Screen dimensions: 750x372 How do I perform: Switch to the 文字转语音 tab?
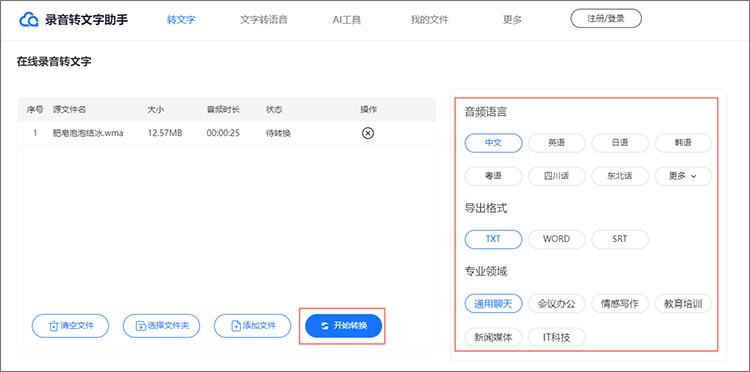[x=264, y=20]
